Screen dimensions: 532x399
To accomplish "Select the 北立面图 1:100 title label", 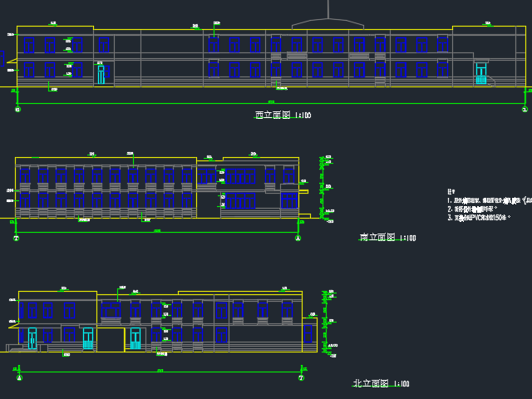I will tap(381, 383).
